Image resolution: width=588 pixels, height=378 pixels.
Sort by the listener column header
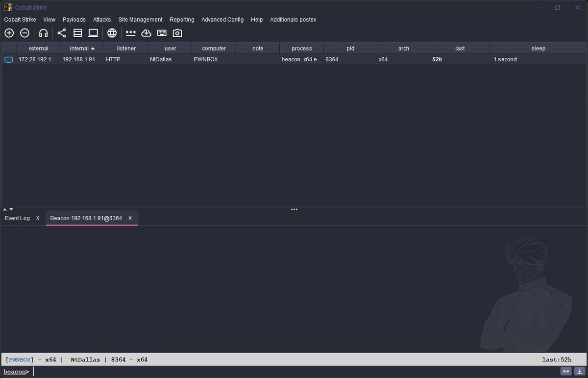(x=126, y=48)
